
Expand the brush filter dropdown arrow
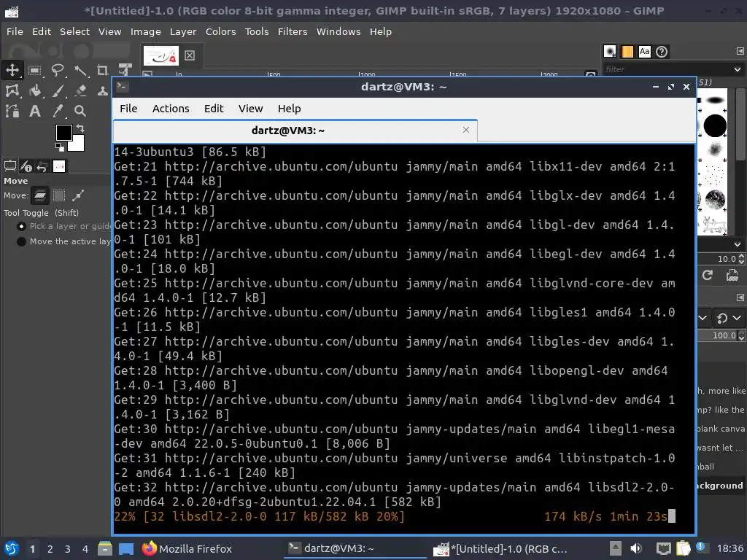[x=738, y=69]
